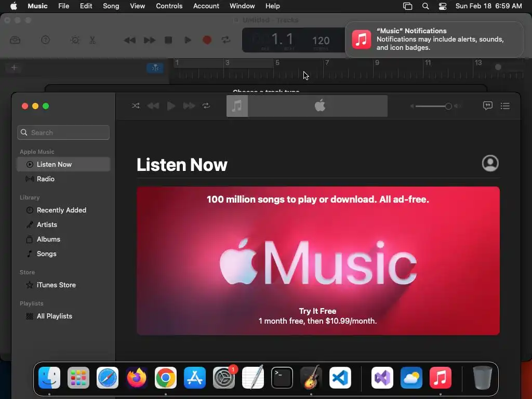Click the now playing artwork placeholder
Image resolution: width=532 pixels, height=399 pixels.
point(237,106)
